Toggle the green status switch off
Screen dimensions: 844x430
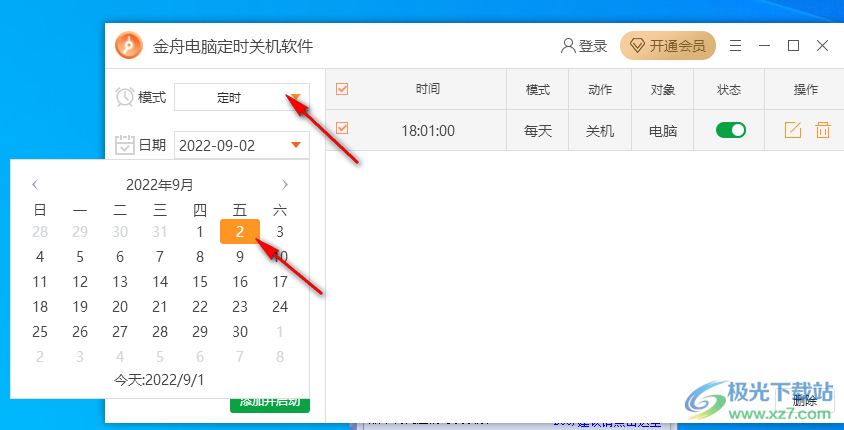click(x=730, y=130)
